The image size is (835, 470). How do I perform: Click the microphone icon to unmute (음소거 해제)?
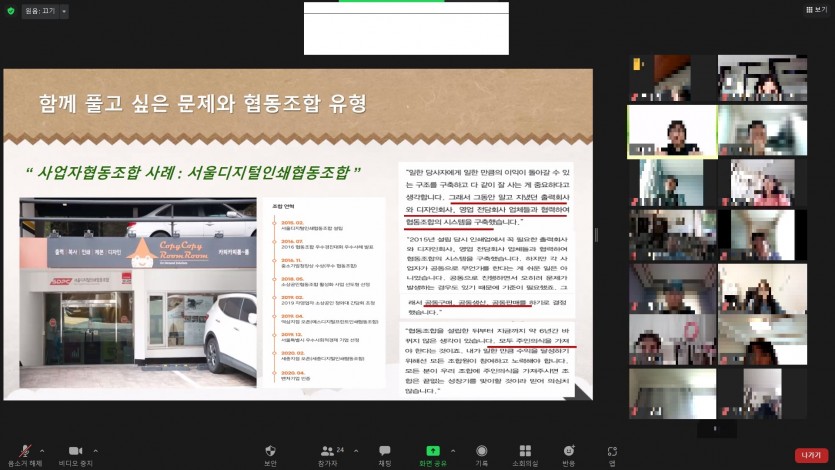coord(25,451)
